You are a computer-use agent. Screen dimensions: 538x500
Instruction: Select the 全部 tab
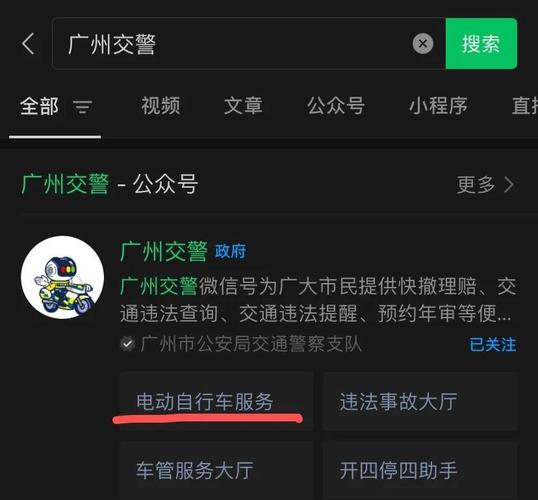pyautogui.click(x=39, y=106)
